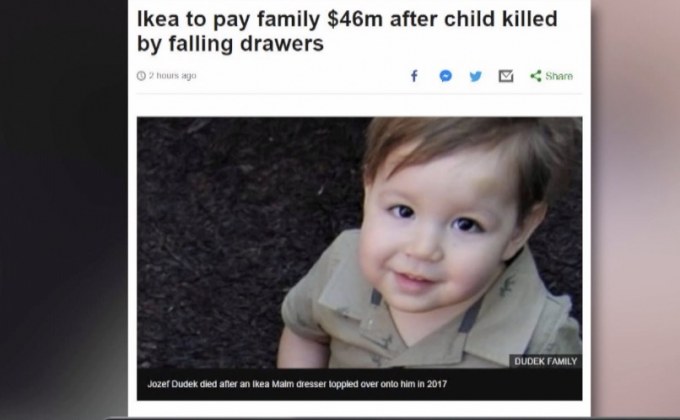Email the article using envelope icon

(506, 76)
